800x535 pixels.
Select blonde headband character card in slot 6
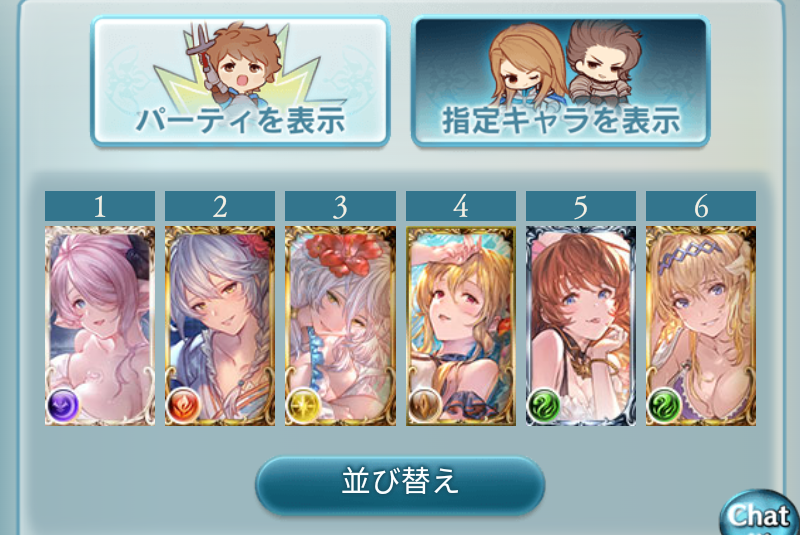[x=701, y=326]
